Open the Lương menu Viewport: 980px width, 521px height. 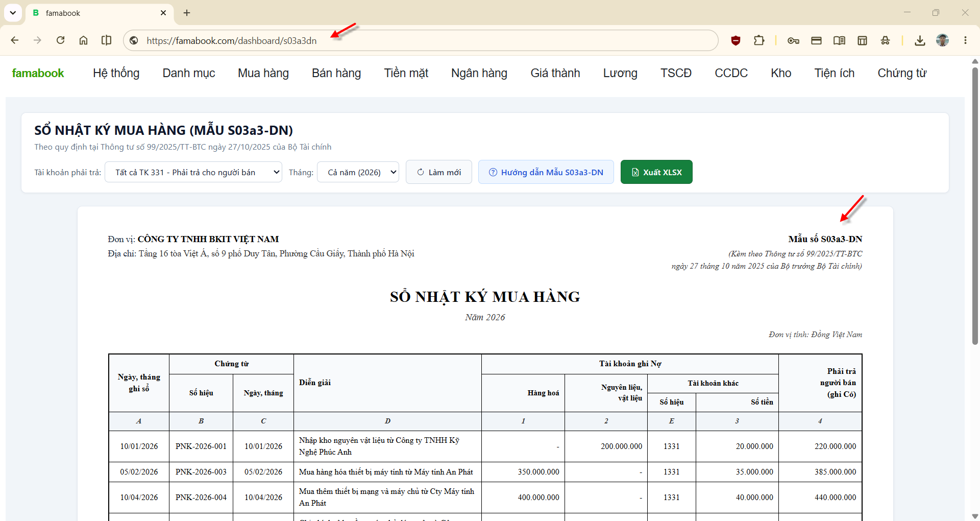click(620, 73)
